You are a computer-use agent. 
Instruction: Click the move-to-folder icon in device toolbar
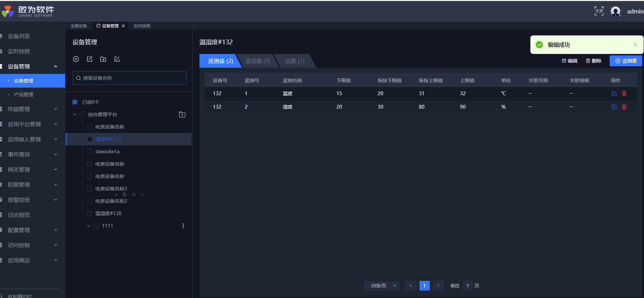(103, 59)
